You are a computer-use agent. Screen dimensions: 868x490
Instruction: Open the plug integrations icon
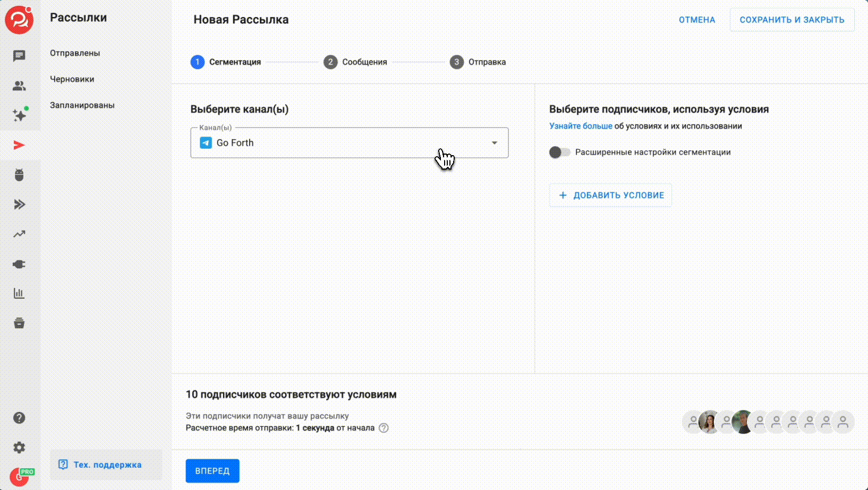coord(19,264)
